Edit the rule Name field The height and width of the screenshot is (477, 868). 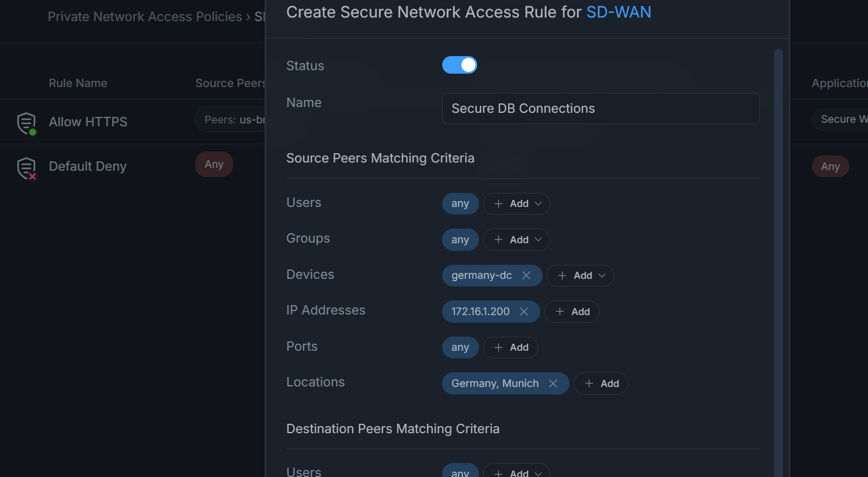[x=600, y=108]
